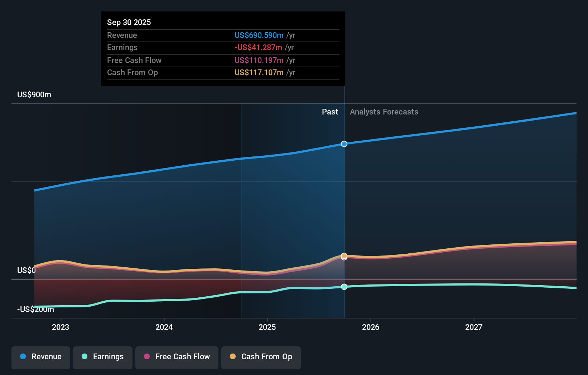Click the teal Earnings dot icon in legend
The width and height of the screenshot is (588, 375).
[85, 357]
